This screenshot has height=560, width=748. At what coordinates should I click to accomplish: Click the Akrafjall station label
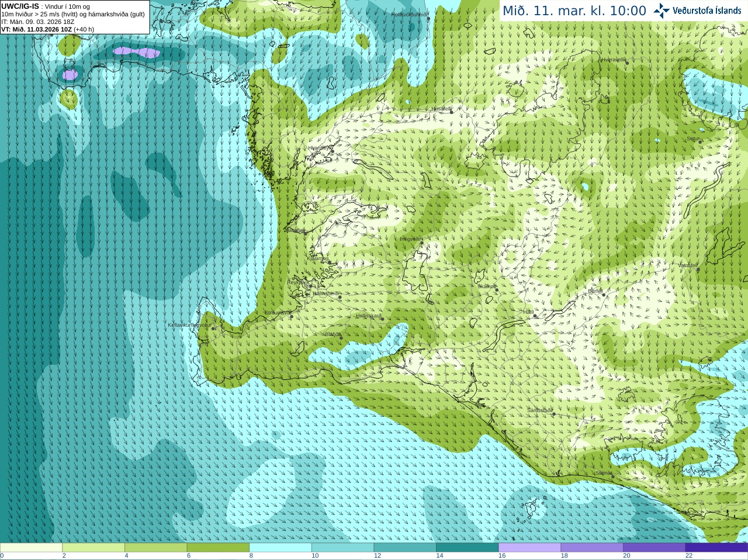[296, 231]
